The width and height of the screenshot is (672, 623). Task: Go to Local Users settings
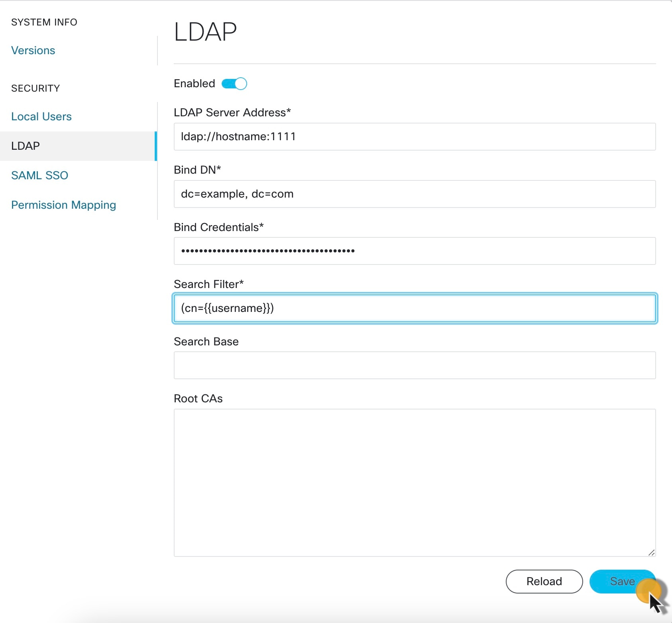41,116
